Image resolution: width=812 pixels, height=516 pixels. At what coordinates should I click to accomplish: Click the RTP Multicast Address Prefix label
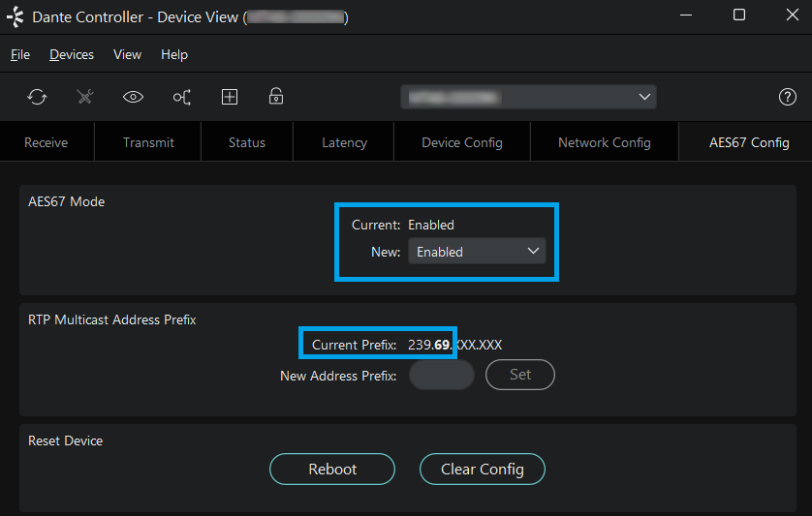111,319
